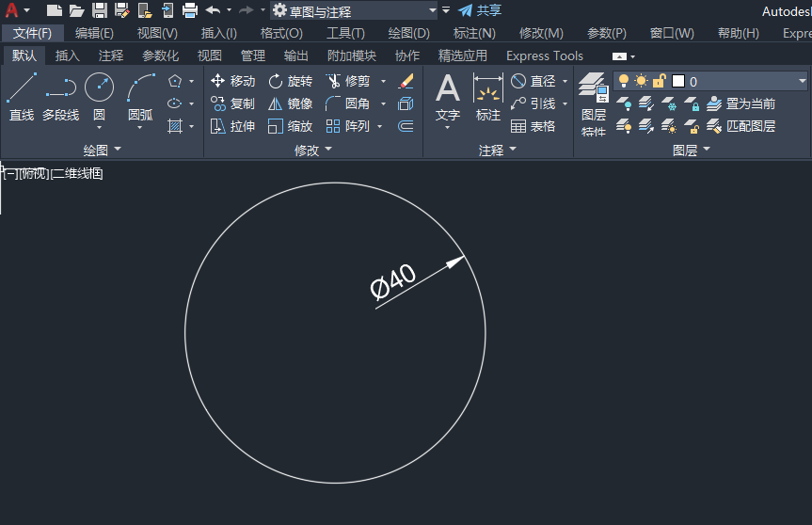Screen dimensions: 812x525
Task: Expand the 绘图 panel flyout arrow
Action: pyautogui.click(x=118, y=149)
